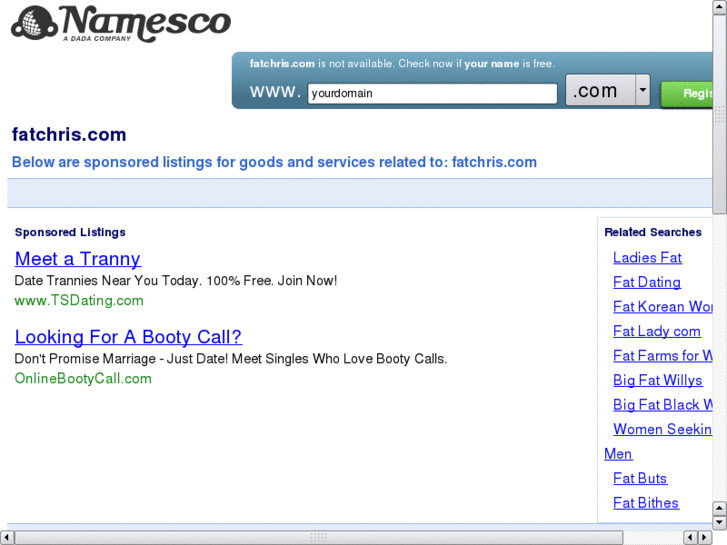
Task: Click the vertical scrollbar down arrow at bottom
Action: [x=720, y=523]
